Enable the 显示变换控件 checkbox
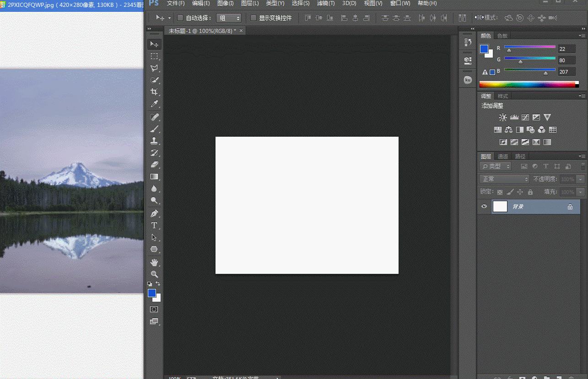The image size is (588, 379). click(x=254, y=18)
